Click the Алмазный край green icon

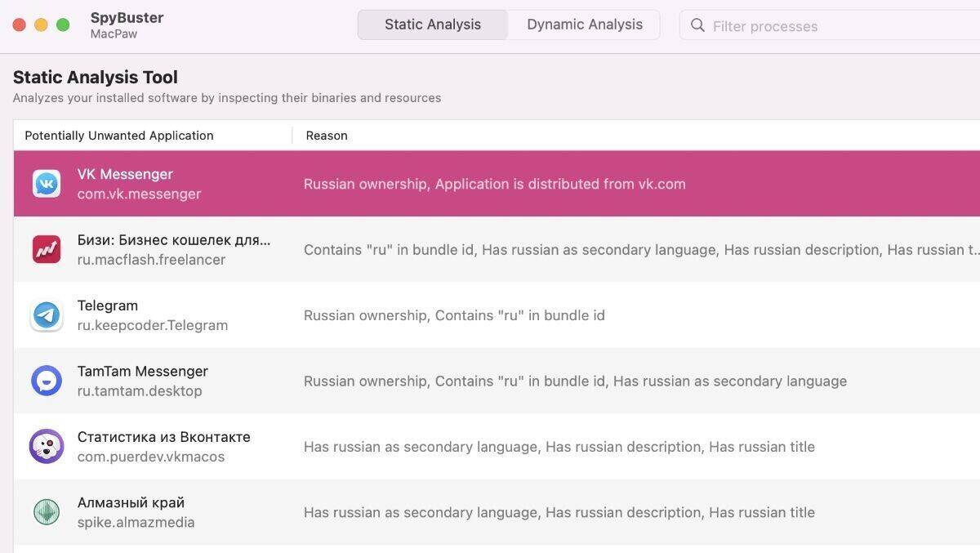(47, 512)
